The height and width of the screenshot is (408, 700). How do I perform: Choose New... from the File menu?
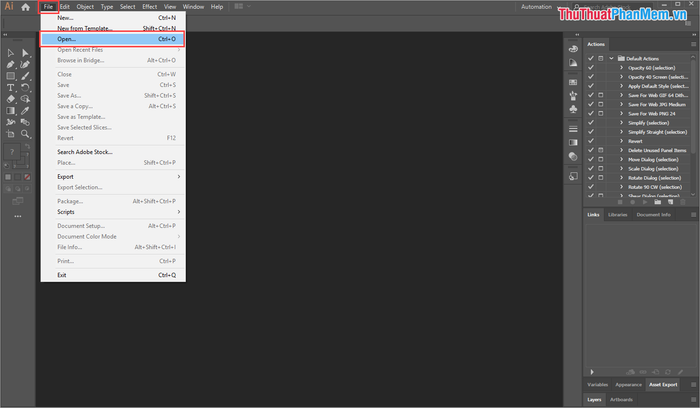pos(113,18)
